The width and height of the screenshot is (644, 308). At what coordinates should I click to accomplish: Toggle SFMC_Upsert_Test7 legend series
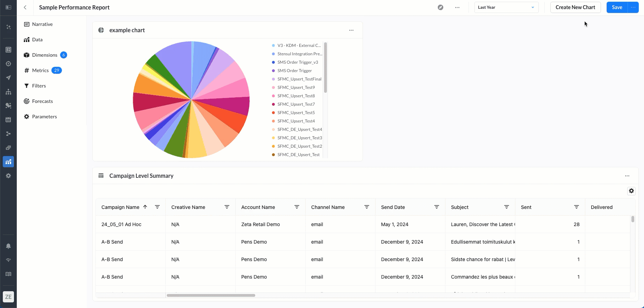coord(293,104)
